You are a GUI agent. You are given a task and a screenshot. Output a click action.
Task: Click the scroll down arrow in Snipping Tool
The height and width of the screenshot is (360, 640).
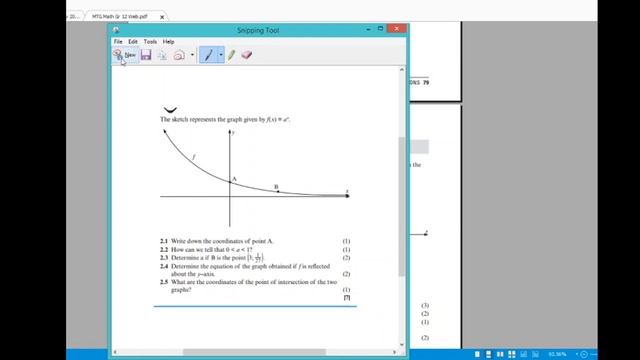point(402,345)
